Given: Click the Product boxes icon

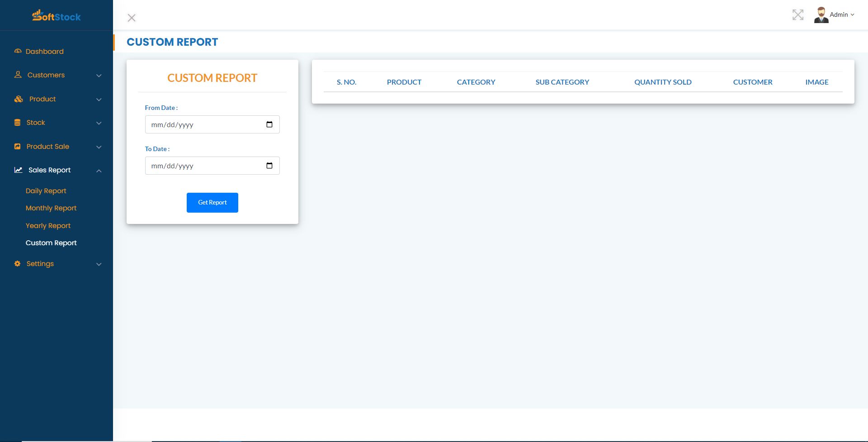Looking at the screenshot, I should coord(19,99).
